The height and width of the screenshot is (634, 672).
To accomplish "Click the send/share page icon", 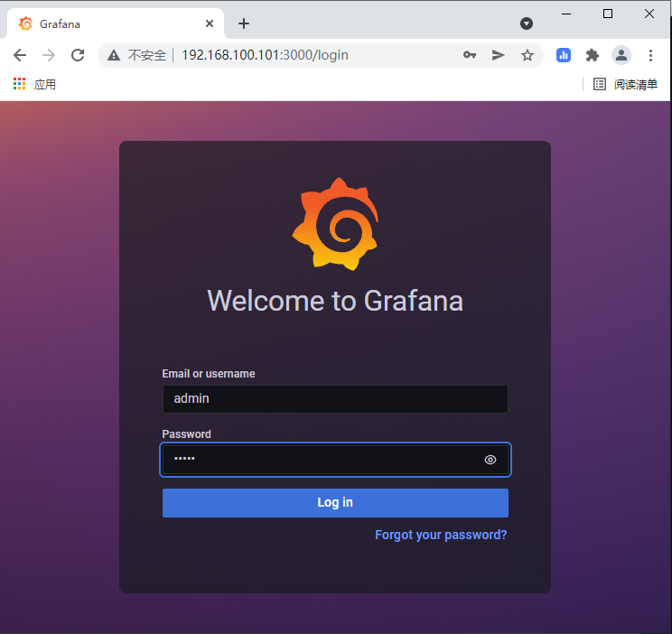I will point(498,55).
